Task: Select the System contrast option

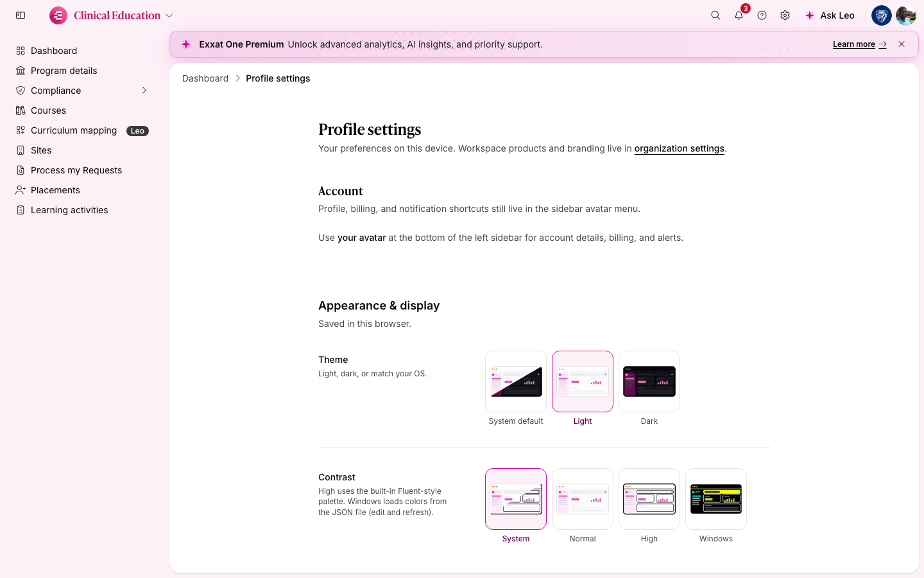Action: (x=516, y=499)
